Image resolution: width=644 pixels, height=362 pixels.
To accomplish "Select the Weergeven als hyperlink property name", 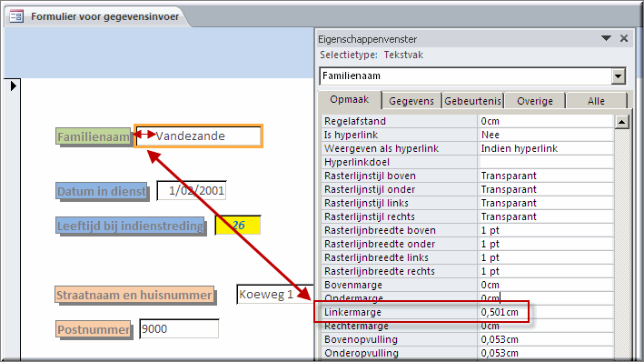I will click(381, 148).
